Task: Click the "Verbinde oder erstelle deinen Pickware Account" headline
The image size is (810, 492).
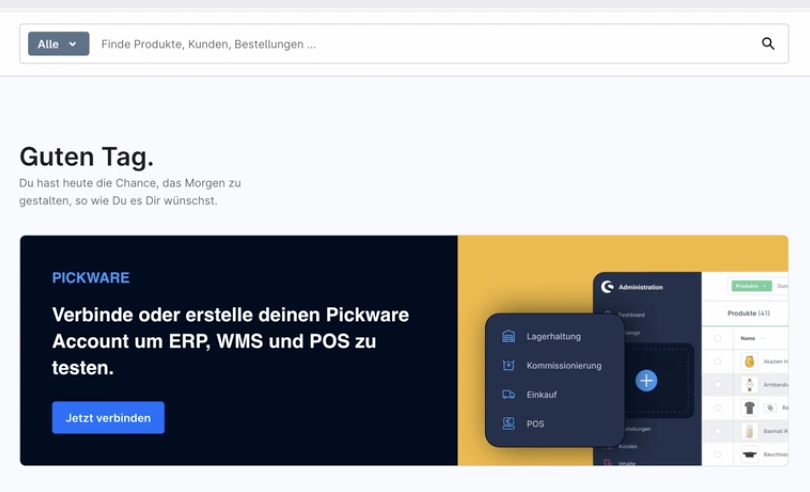Action: click(230, 341)
